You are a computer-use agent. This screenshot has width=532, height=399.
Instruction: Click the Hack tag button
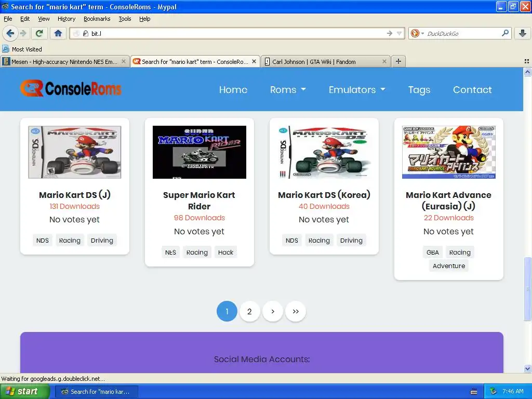point(225,252)
